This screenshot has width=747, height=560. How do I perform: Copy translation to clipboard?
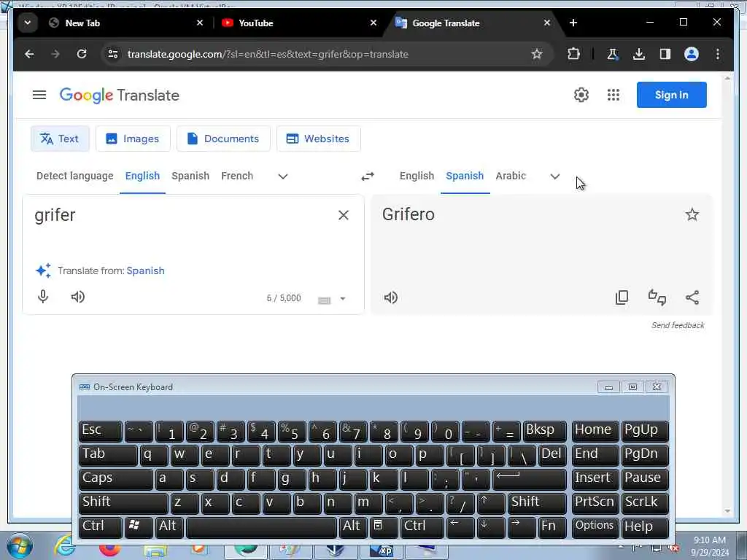click(622, 297)
